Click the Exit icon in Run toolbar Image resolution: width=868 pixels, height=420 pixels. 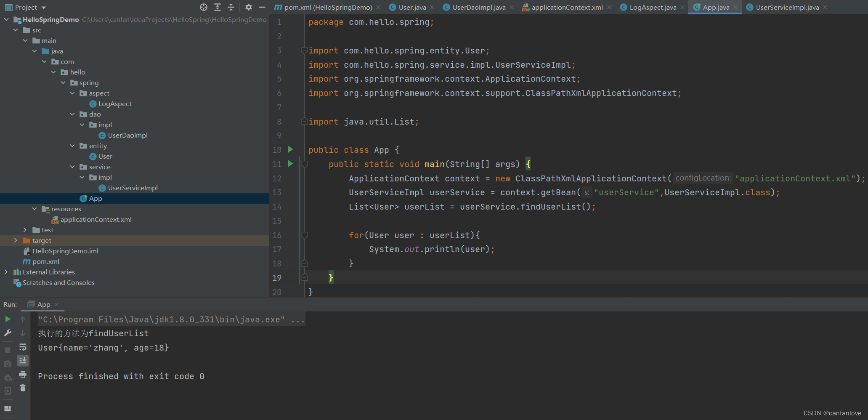tap(8, 391)
